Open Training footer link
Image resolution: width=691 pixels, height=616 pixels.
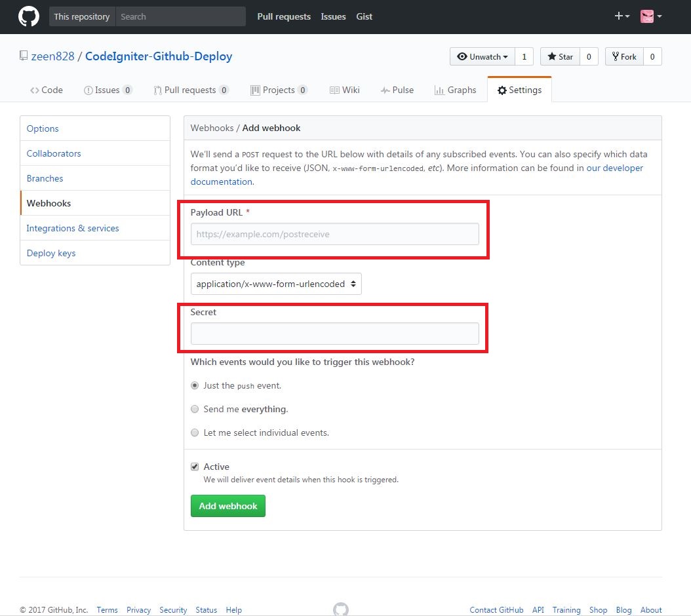[x=566, y=610]
